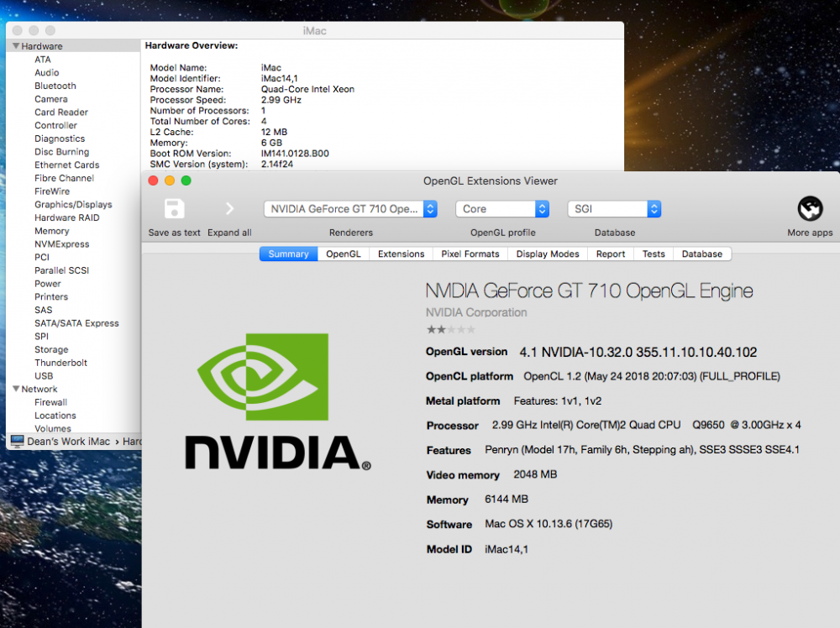Screen dimensions: 840x628
Task: Collapse the Network section triangle
Action: tap(16, 389)
